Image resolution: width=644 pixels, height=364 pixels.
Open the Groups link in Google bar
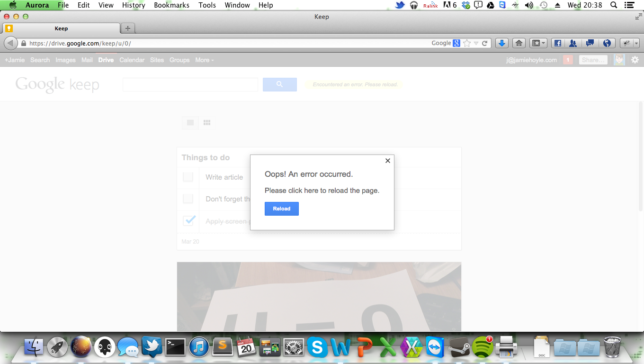pyautogui.click(x=179, y=60)
